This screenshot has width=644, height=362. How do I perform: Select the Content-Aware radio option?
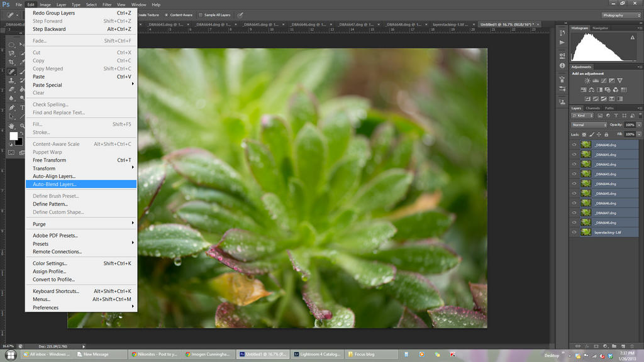[x=167, y=14]
